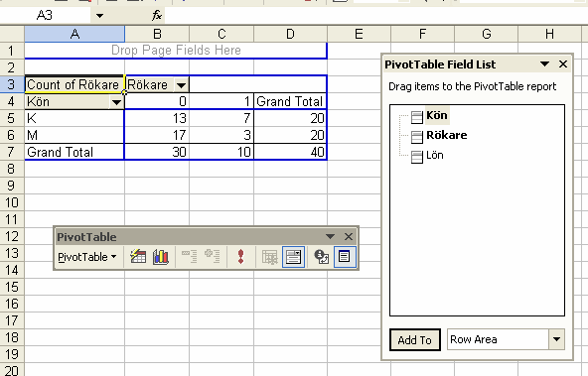Click the fx Insert Function icon
Screen dimensions: 588x376
[x=157, y=15]
